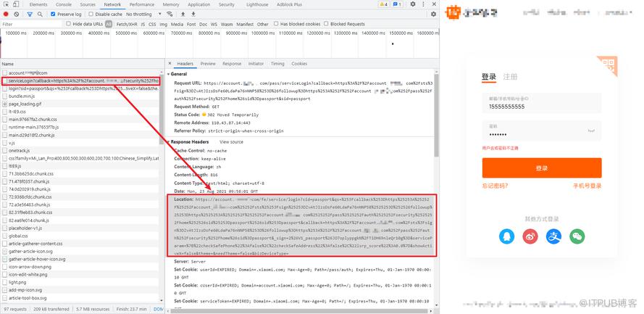Open DevTools settings gear
Viewport: 644px width, 314px height.
click(x=413, y=4)
